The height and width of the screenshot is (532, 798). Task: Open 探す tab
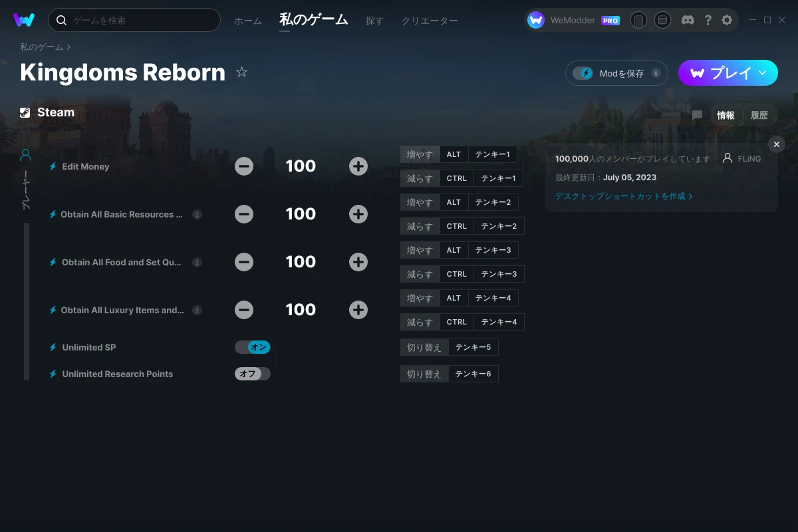374,21
